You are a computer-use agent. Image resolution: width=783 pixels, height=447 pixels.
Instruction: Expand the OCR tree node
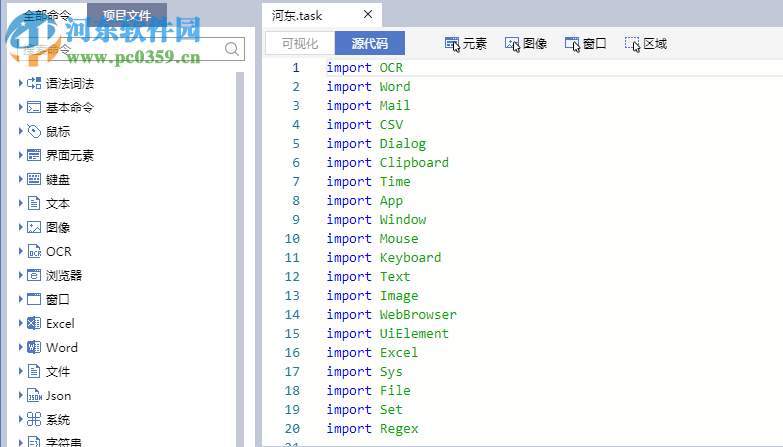point(20,251)
